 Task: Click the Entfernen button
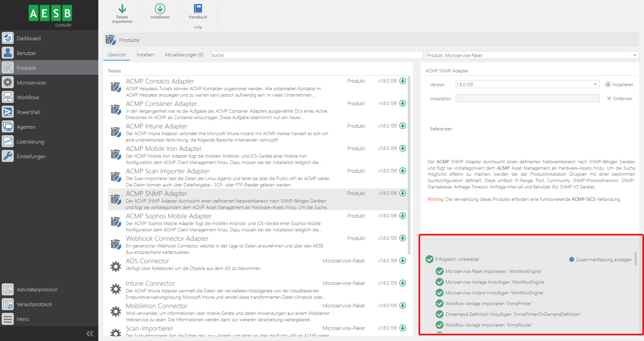point(620,99)
